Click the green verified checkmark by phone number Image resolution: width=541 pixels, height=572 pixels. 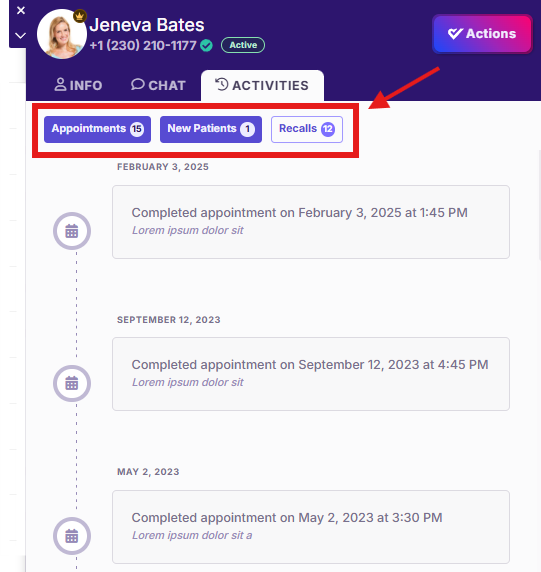[206, 46]
